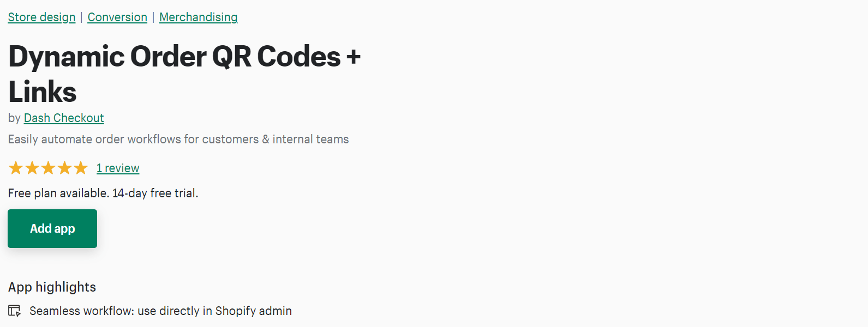Click the 14-day free trial text
The image size is (868, 327).
(x=155, y=193)
